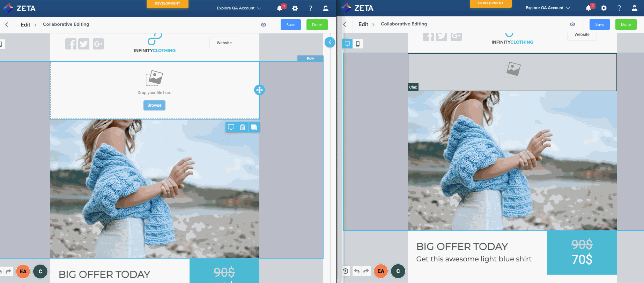Screen dimensions: 644x283
Task: Expand Explore QA Account dropdown in left window
Action: (239, 8)
